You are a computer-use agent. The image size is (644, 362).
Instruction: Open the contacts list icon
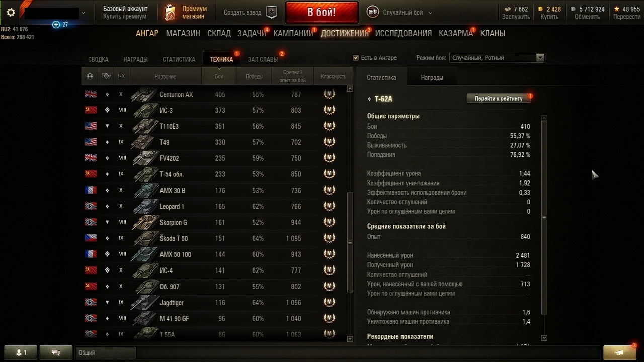21,352
